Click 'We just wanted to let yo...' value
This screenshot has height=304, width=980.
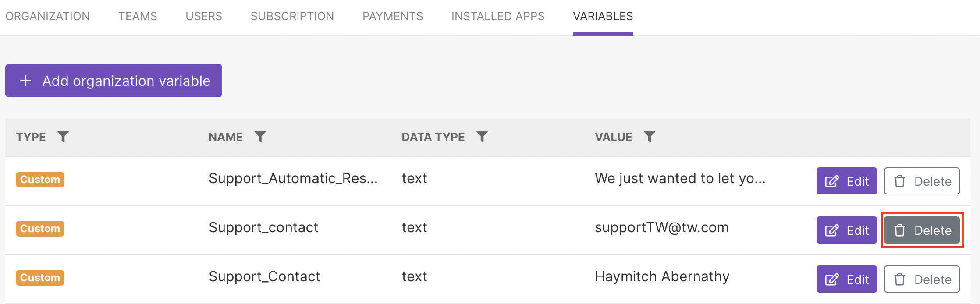tap(680, 178)
